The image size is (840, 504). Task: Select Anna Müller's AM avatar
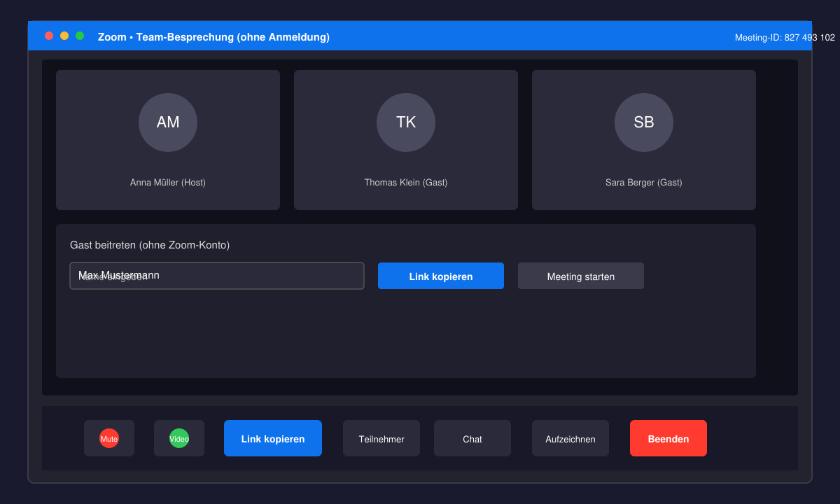pos(168,122)
